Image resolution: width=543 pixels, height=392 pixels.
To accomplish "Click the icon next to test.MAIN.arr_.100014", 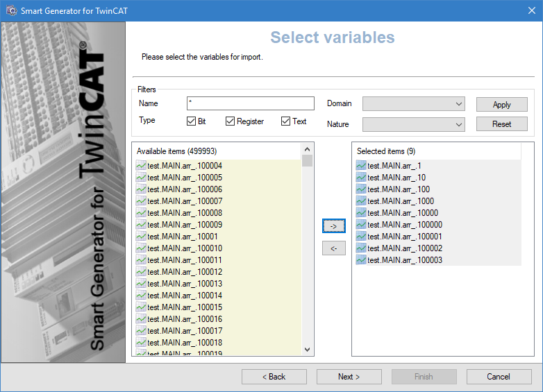I will [x=141, y=296].
